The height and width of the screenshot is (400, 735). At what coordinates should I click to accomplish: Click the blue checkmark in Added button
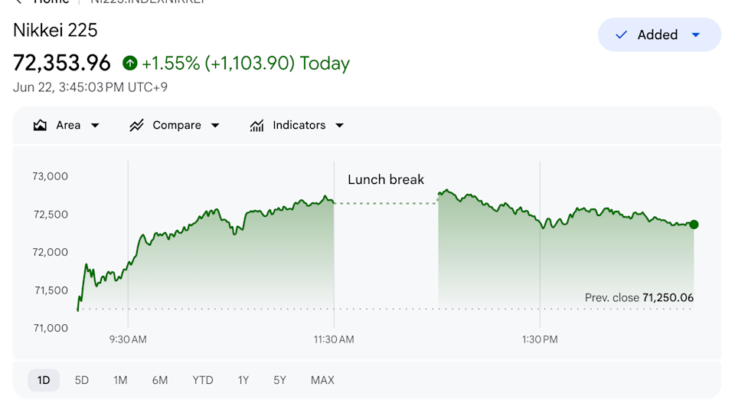click(621, 35)
